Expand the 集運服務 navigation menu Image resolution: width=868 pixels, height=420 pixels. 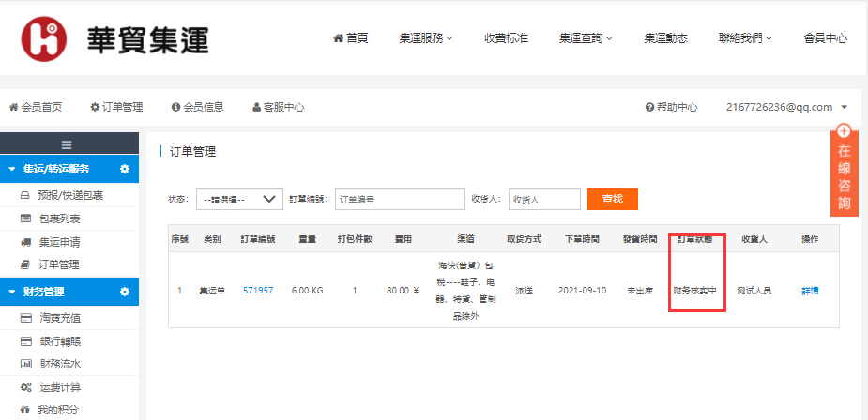[425, 38]
